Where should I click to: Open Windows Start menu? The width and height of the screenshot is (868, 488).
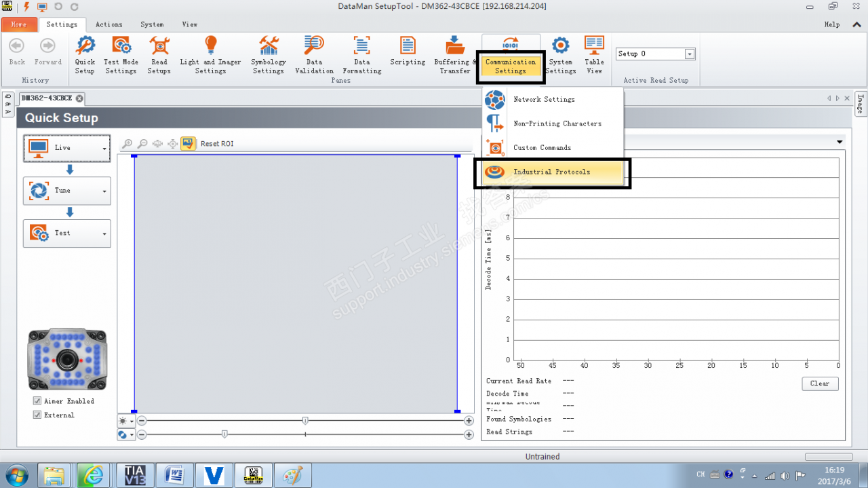(x=16, y=474)
